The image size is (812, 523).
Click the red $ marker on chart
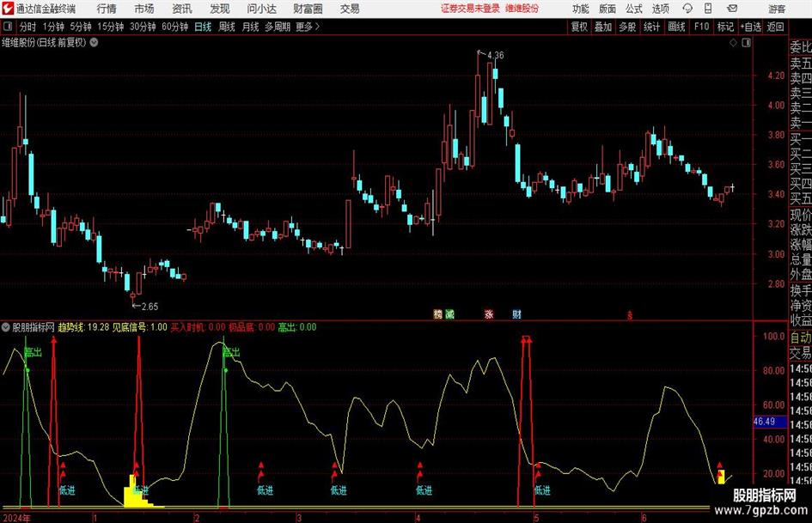[630, 315]
